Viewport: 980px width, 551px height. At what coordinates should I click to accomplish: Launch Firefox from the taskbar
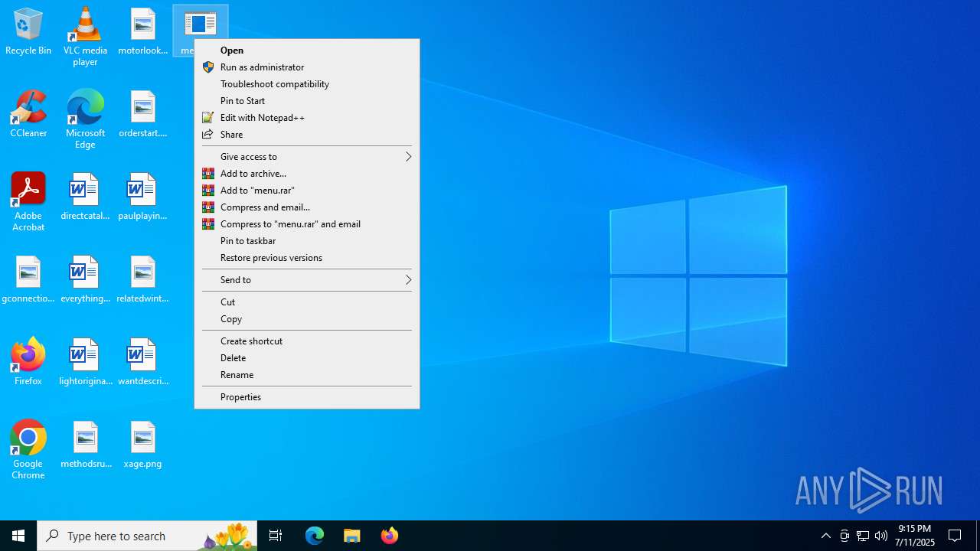pyautogui.click(x=390, y=536)
